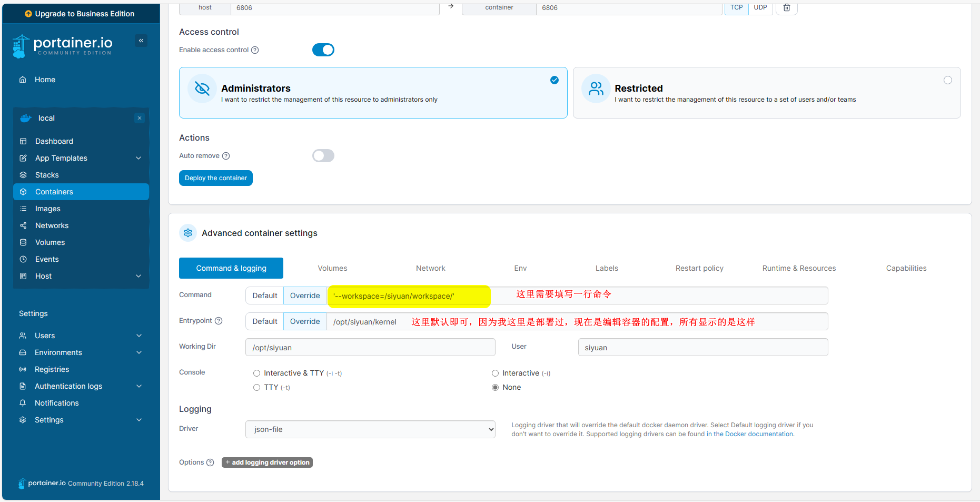Click the Entrypoint help question mark icon
Image resolution: width=980 pixels, height=502 pixels.
219,321
